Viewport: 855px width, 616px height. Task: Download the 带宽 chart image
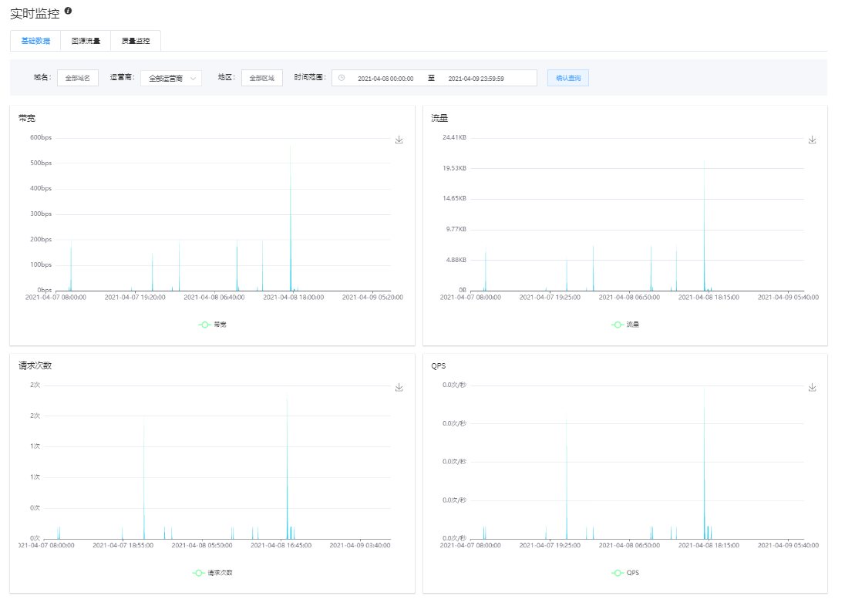pos(399,140)
